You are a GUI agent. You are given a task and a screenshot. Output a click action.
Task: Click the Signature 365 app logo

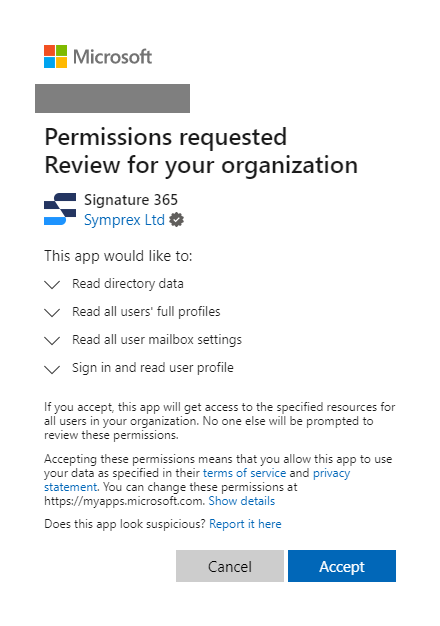point(60,209)
